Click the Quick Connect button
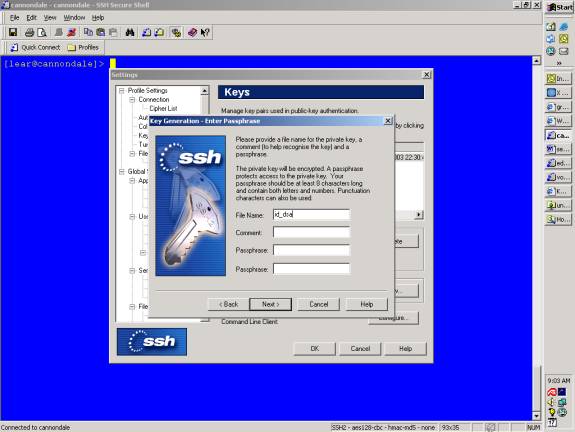 tap(35, 47)
